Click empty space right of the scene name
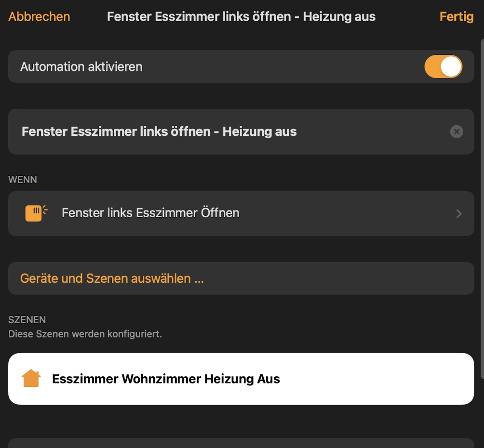The width and height of the screenshot is (484, 448). [376, 379]
